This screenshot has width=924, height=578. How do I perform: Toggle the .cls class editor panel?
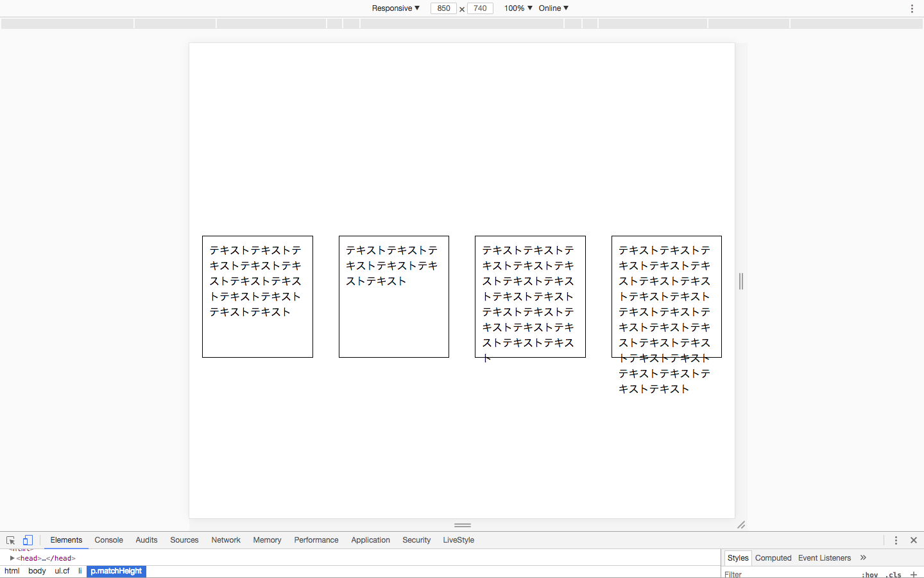click(894, 575)
